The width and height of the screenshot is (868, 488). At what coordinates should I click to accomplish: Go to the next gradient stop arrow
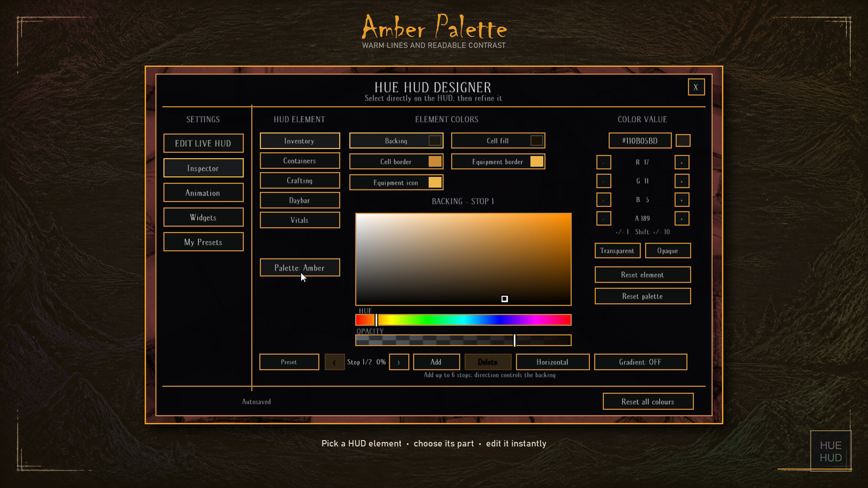pyautogui.click(x=399, y=362)
